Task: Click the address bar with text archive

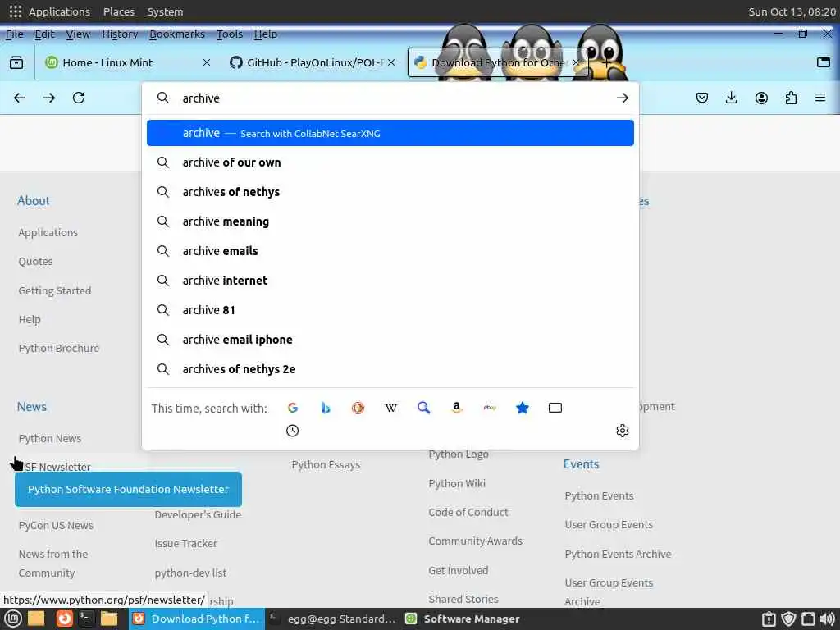Action: (391, 98)
